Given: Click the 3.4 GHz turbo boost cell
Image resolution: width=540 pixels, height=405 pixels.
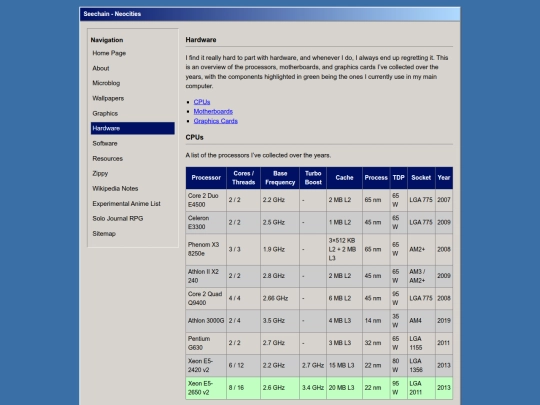Looking at the screenshot, I should 313,388.
